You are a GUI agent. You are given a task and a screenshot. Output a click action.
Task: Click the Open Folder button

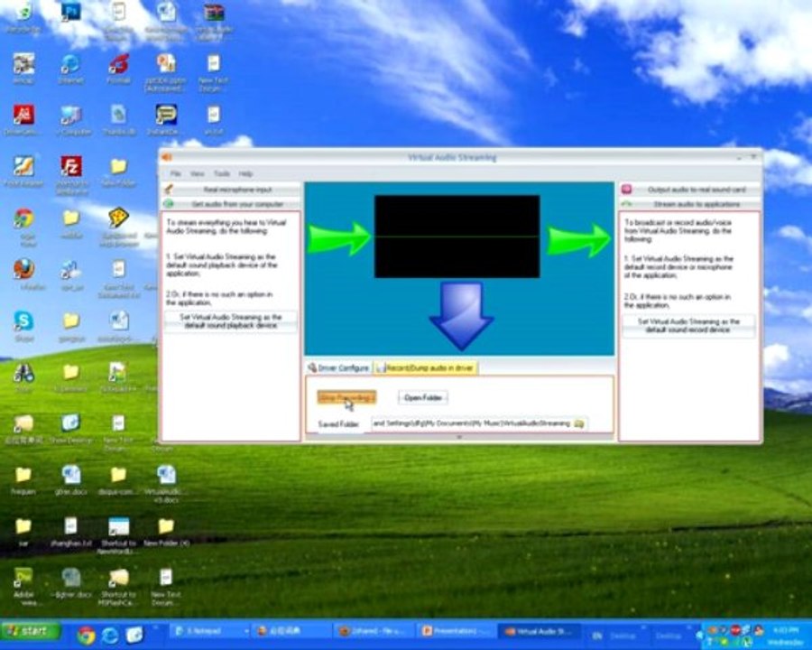click(x=423, y=397)
